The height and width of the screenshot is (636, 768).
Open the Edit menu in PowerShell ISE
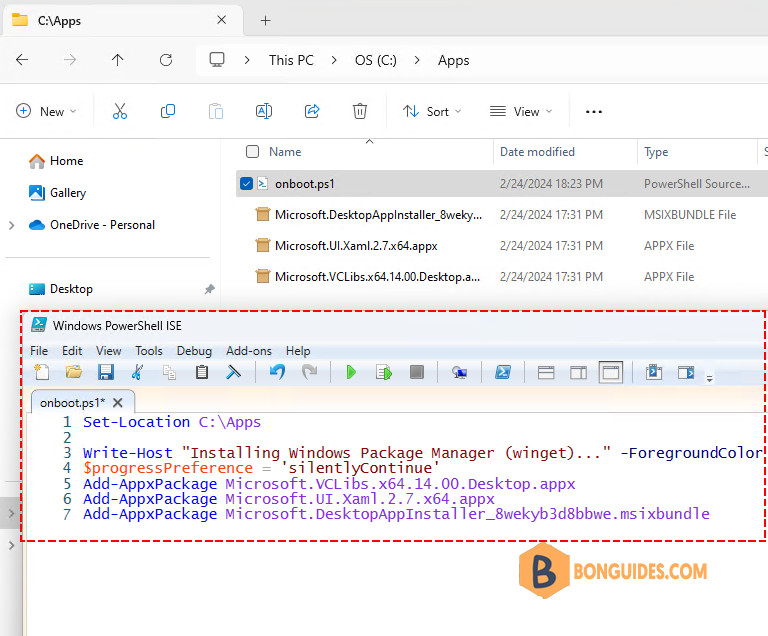72,351
